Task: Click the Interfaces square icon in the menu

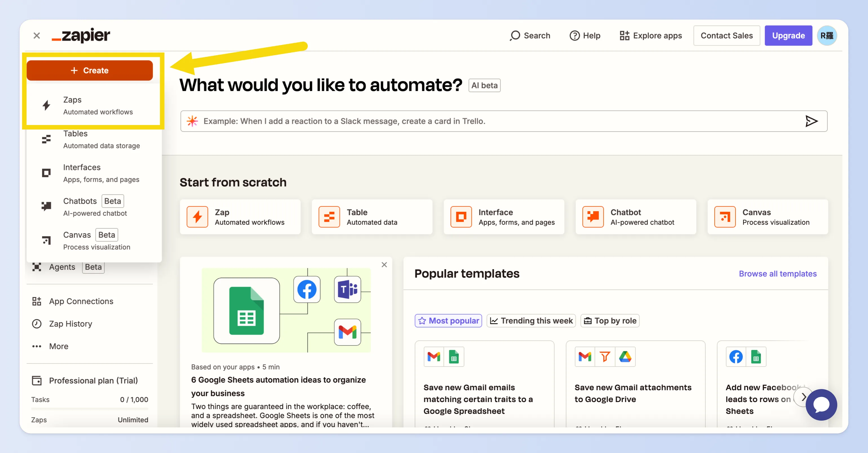Action: point(46,173)
